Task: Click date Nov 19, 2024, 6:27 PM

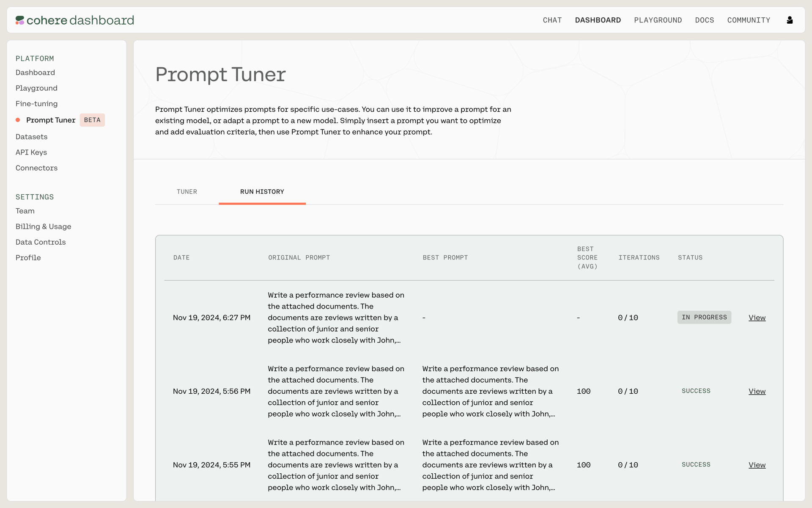Action: point(211,317)
